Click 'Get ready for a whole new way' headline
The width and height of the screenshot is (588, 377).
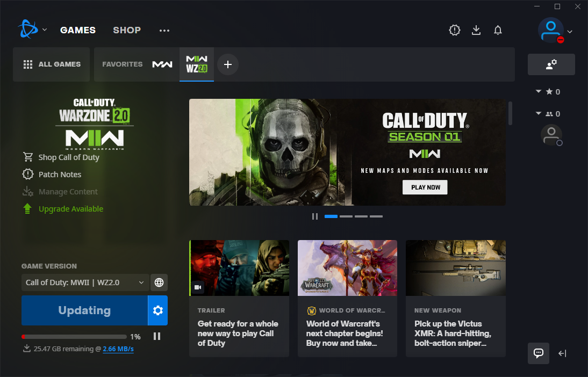coord(238,334)
